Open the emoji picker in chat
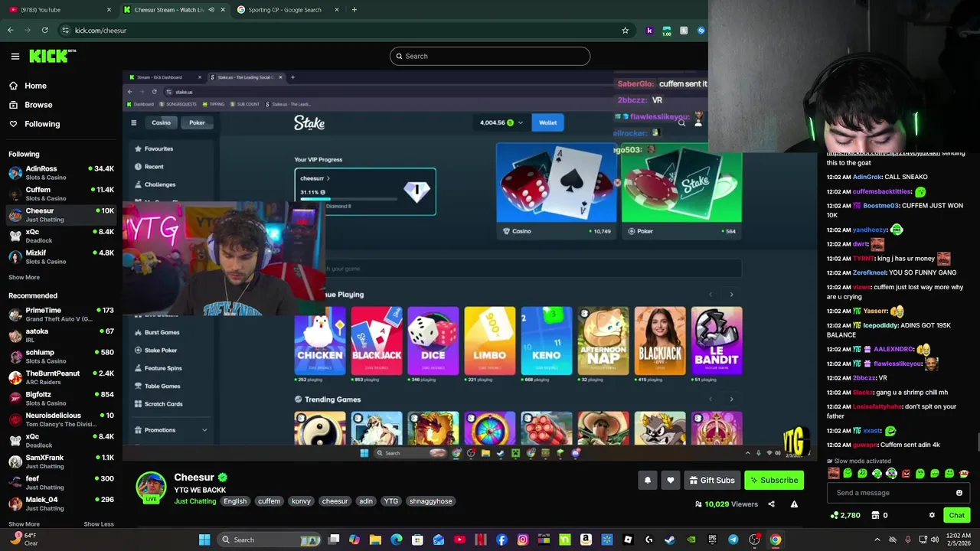 click(x=959, y=493)
